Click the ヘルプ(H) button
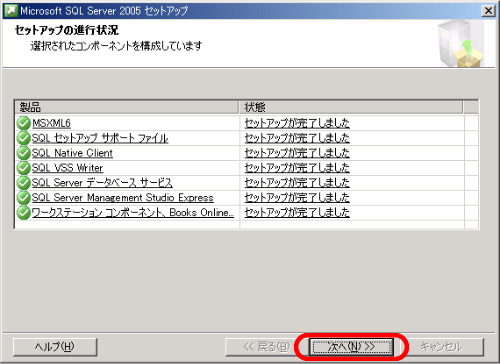500x364 pixels. click(x=55, y=347)
